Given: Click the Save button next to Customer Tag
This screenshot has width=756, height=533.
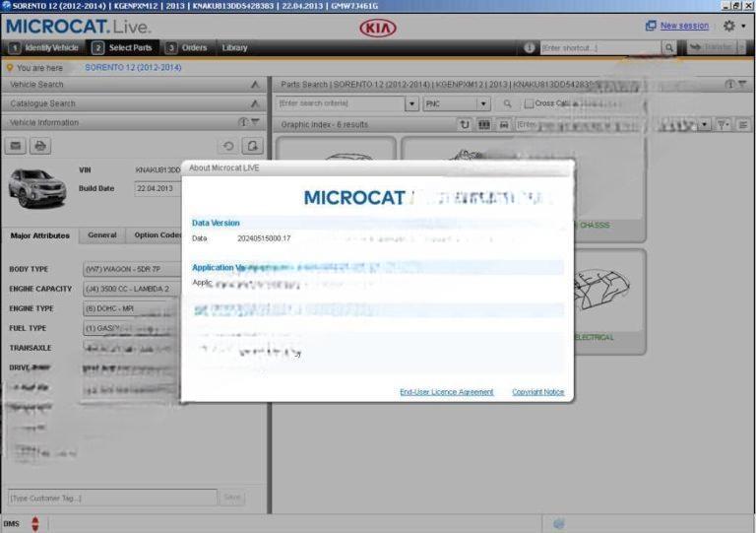Looking at the screenshot, I should coord(232,498).
